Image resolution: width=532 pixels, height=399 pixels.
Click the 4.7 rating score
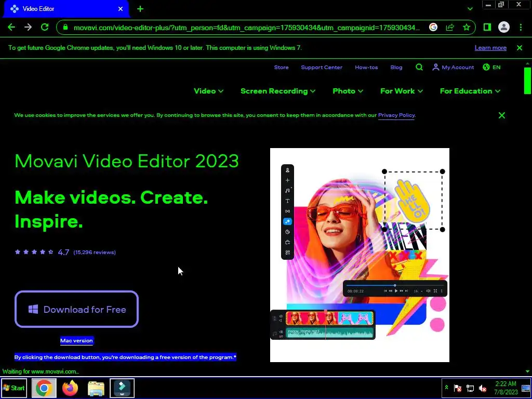tap(63, 252)
